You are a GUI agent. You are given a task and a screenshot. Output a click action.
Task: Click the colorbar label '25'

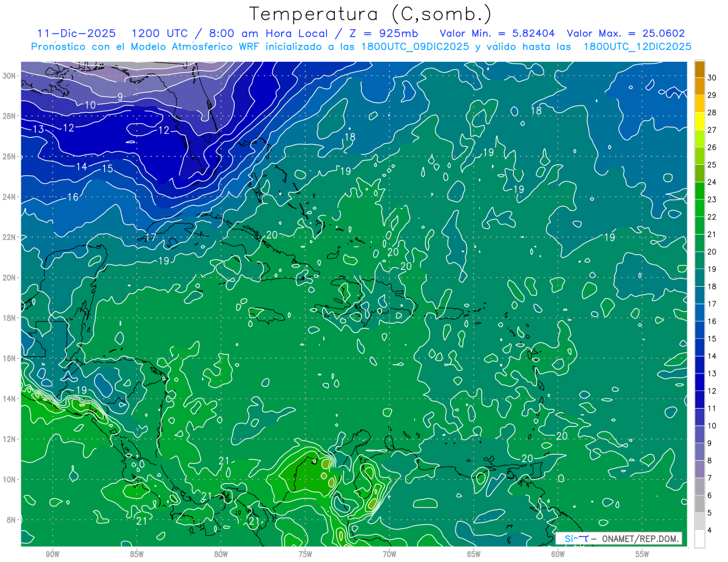pos(712,165)
